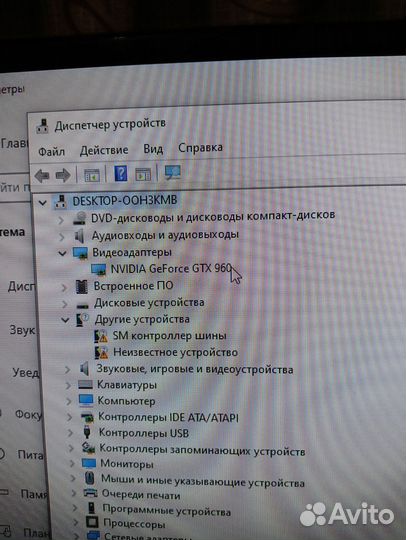The image size is (406, 540).
Task: Click the Компьютер monitor icon
Action: tap(86, 401)
